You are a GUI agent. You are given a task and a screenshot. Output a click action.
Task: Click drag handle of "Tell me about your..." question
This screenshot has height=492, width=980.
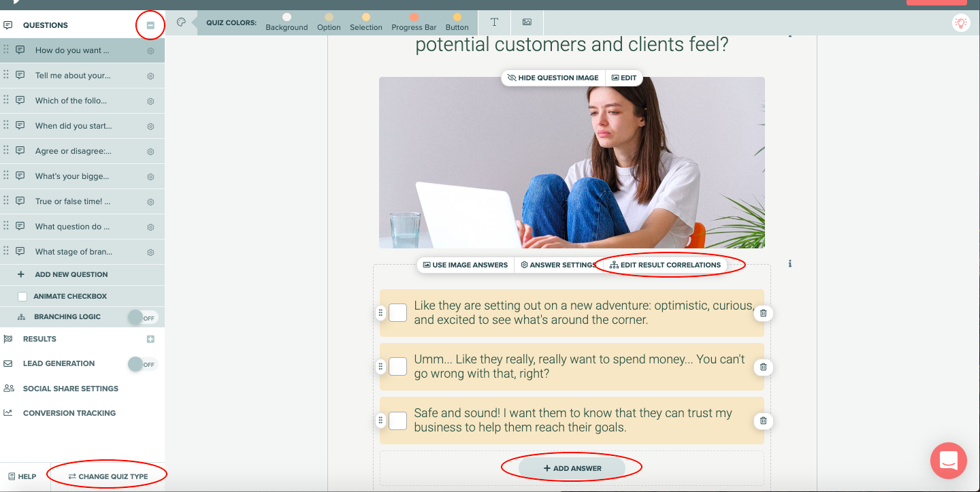pyautogui.click(x=6, y=75)
